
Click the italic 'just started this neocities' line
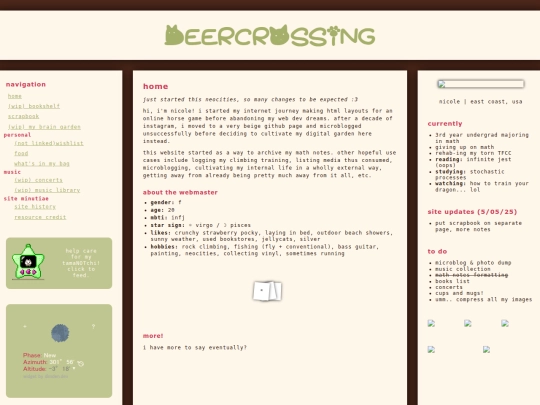coord(250,100)
